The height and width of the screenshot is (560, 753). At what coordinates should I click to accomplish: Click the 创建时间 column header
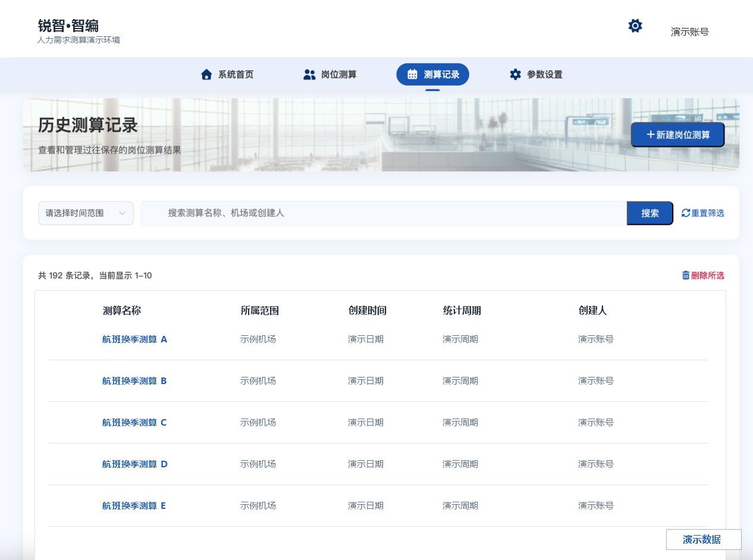[x=368, y=310]
